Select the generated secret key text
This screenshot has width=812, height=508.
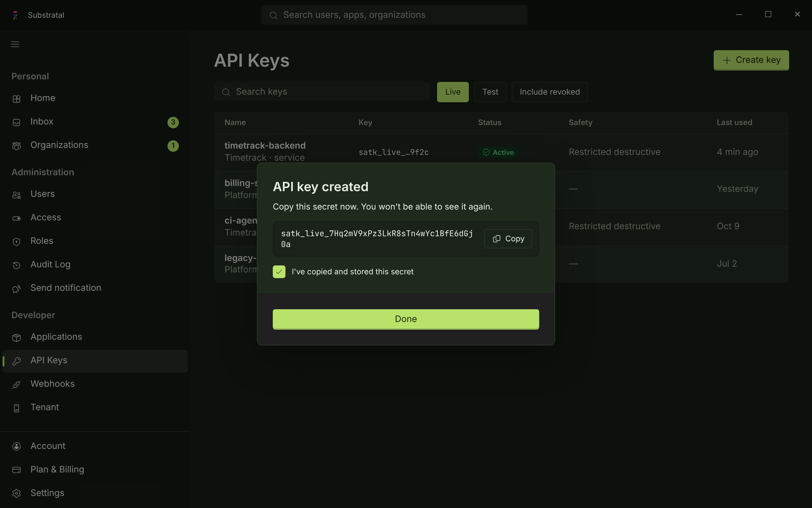pyautogui.click(x=377, y=239)
